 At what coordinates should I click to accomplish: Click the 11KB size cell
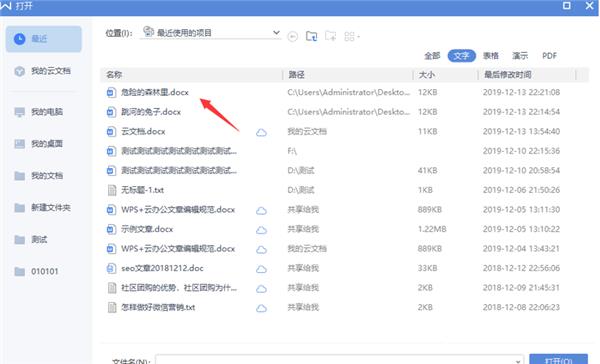click(x=427, y=131)
